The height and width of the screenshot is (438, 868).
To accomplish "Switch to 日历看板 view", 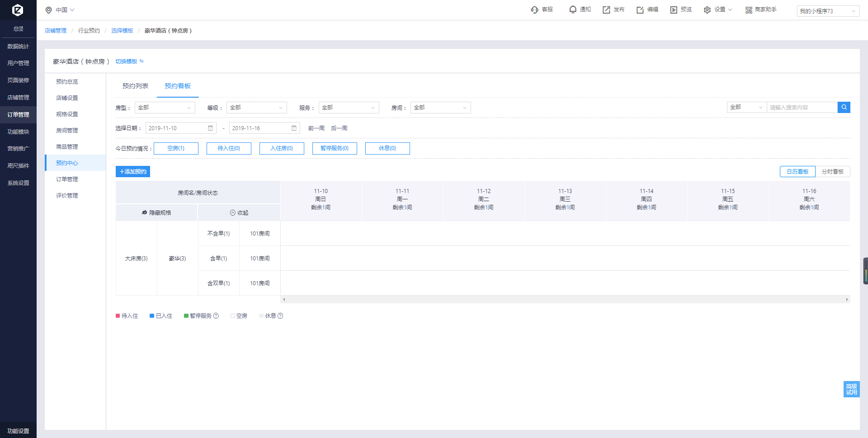I will coord(797,172).
